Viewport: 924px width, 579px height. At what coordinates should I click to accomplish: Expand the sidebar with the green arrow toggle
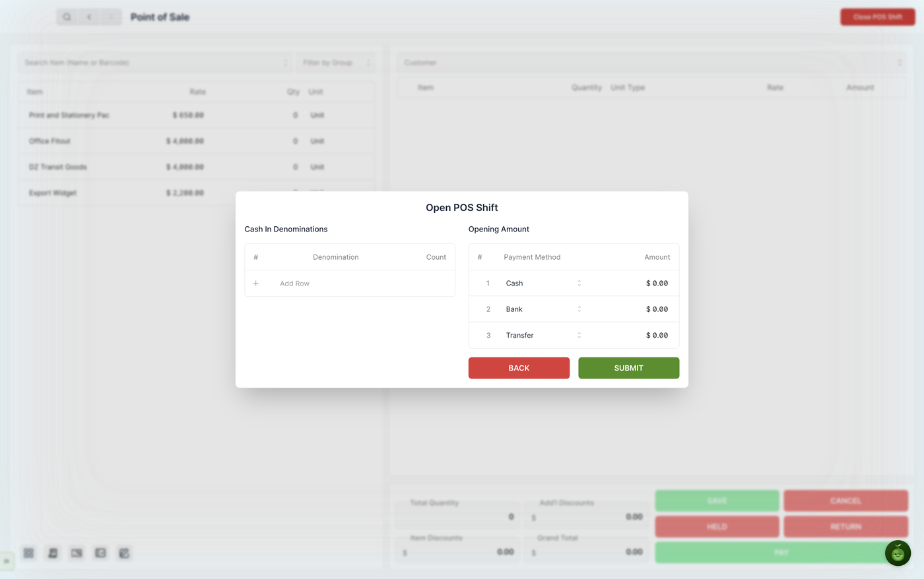pyautogui.click(x=7, y=561)
